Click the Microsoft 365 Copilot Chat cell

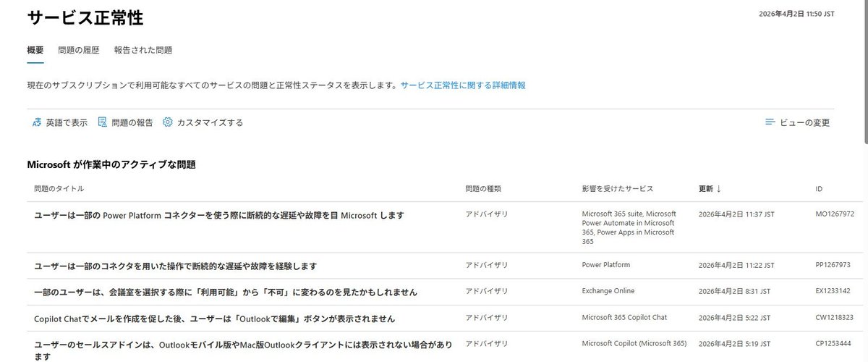tap(624, 317)
